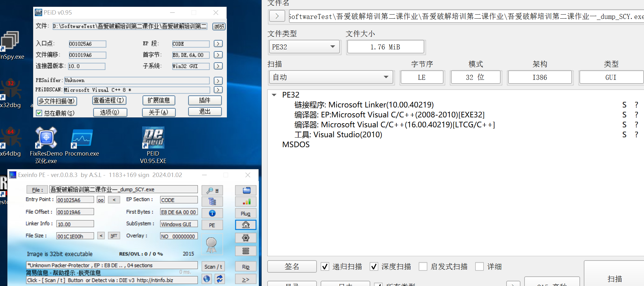Click PEiD file browse button

point(219,26)
